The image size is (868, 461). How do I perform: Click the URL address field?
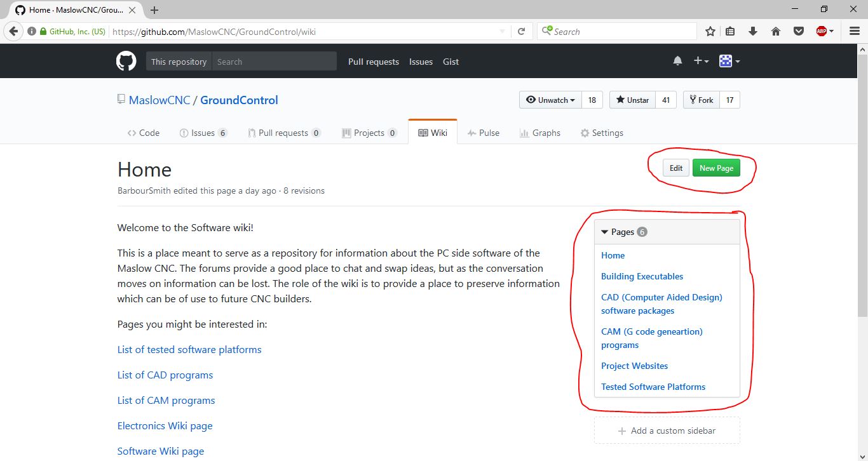click(302, 32)
